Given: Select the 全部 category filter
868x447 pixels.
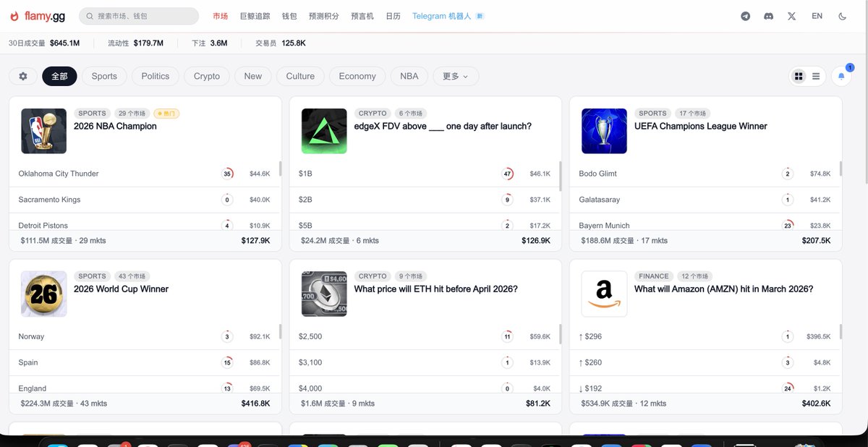Looking at the screenshot, I should coord(59,76).
